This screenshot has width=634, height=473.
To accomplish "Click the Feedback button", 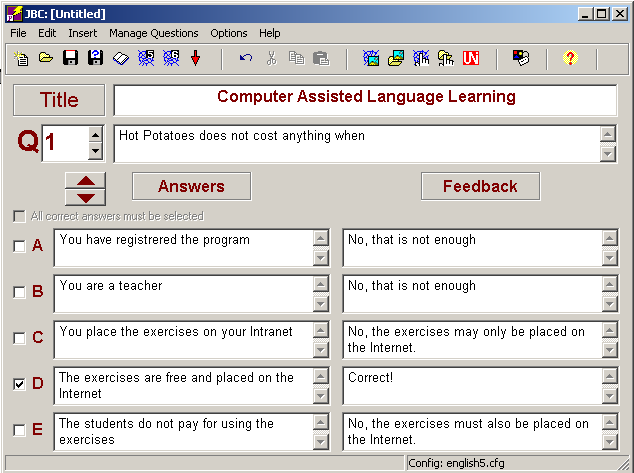I will pyautogui.click(x=480, y=186).
